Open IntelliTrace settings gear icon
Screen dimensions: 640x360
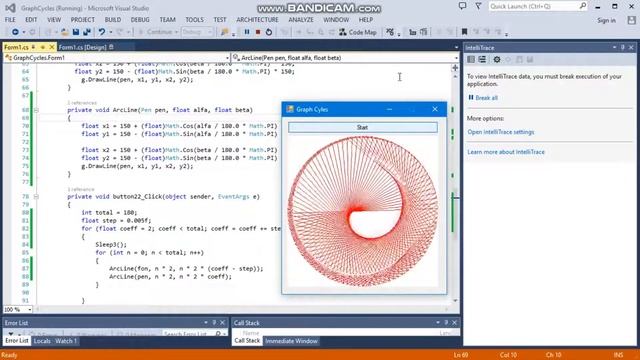pyautogui.click(x=497, y=60)
